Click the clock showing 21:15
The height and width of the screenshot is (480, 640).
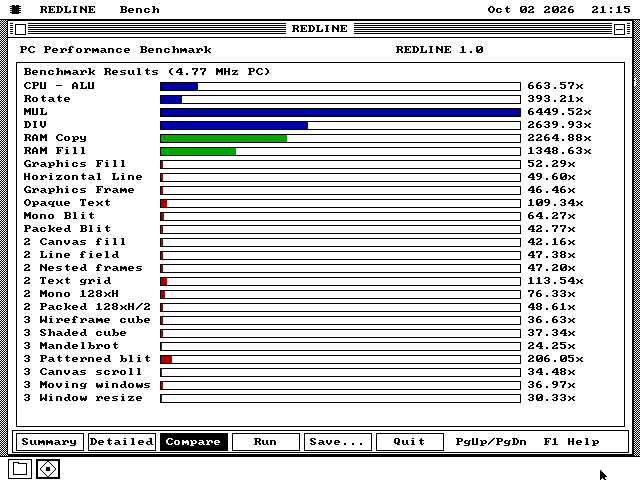[x=611, y=9]
